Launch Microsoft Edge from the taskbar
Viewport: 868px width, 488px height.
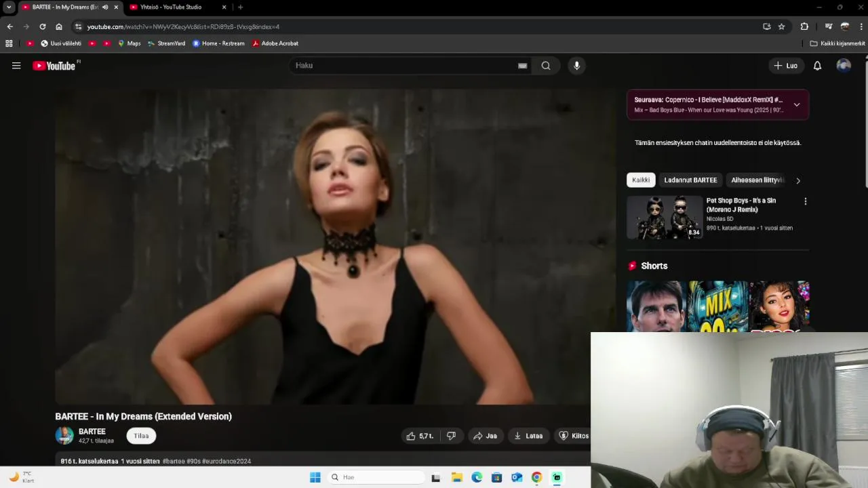click(x=477, y=477)
